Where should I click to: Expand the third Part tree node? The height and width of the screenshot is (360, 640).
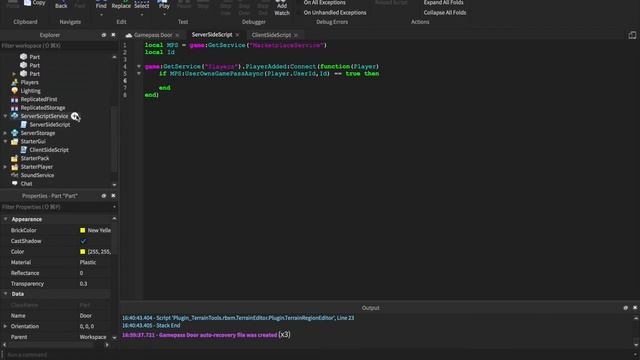coord(14,74)
